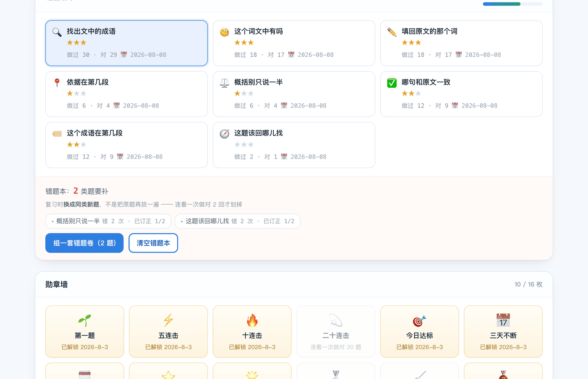Screen dimensions: 588x379
Task: Click star rating on 哪句和原文一致 card
Action: point(412,93)
